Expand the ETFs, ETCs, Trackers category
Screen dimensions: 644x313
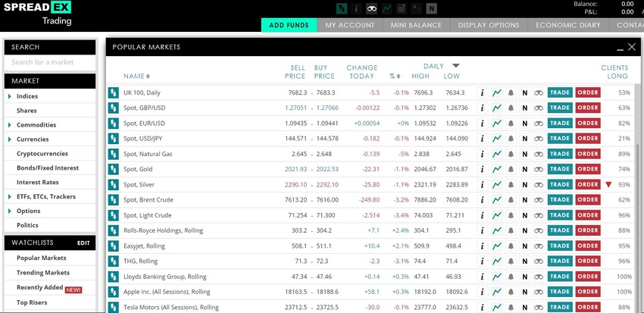coord(9,197)
